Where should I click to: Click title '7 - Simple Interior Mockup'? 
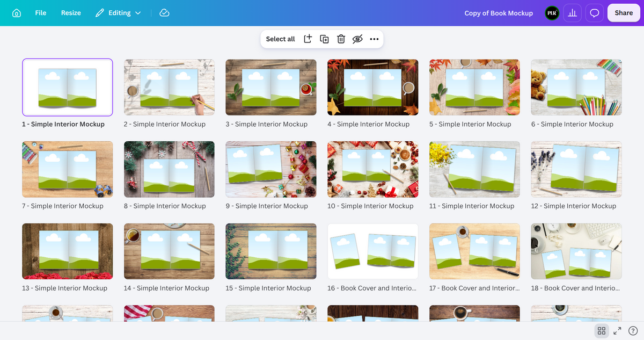point(63,206)
